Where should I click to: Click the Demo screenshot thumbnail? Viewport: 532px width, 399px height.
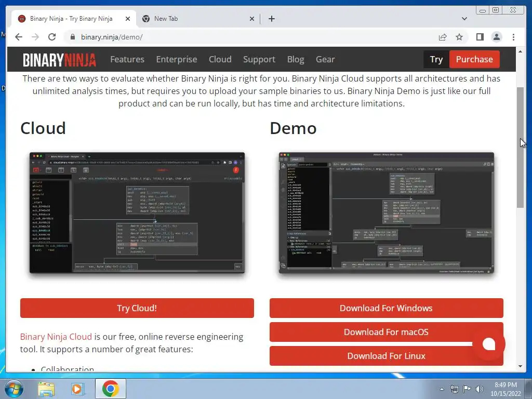(x=387, y=212)
